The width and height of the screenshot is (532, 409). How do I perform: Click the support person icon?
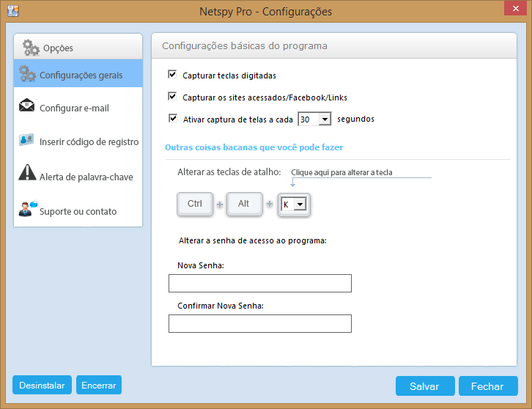28,208
